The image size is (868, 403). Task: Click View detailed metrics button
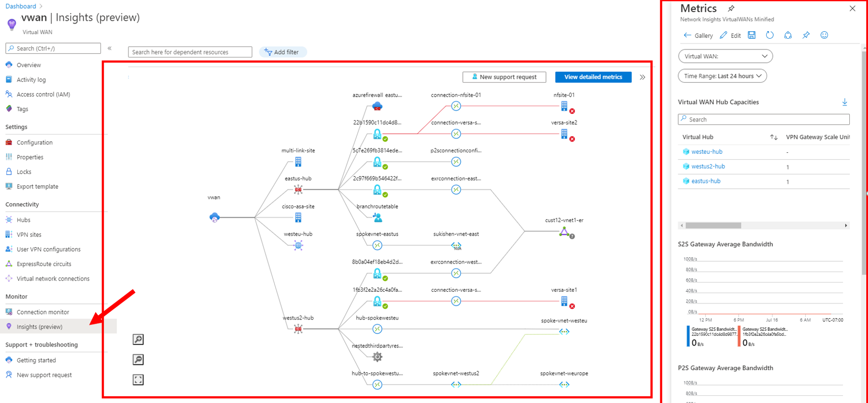click(593, 77)
